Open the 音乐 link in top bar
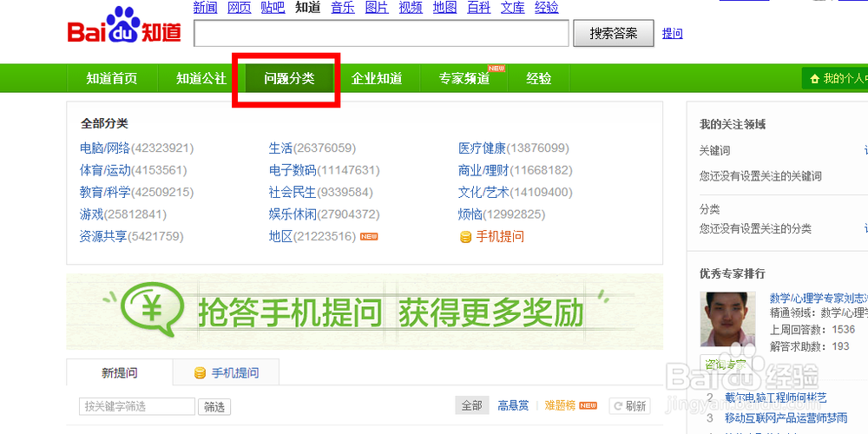This screenshot has width=868, height=434. (x=343, y=8)
